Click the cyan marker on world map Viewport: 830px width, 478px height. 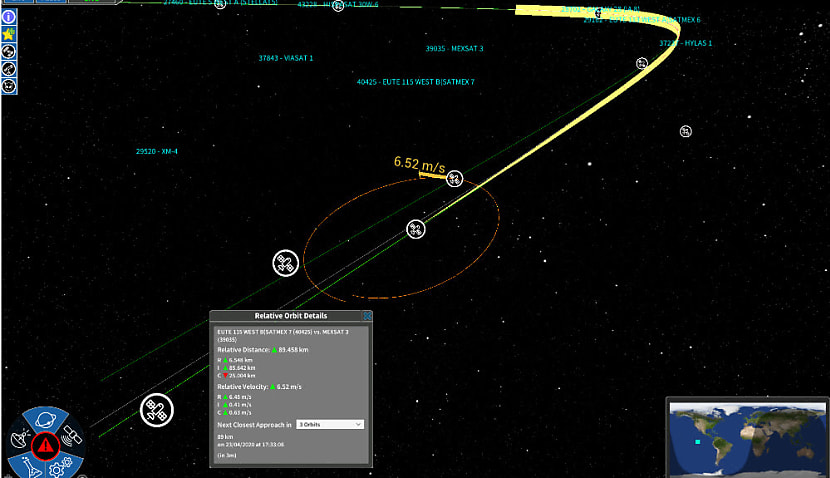pyautogui.click(x=698, y=441)
